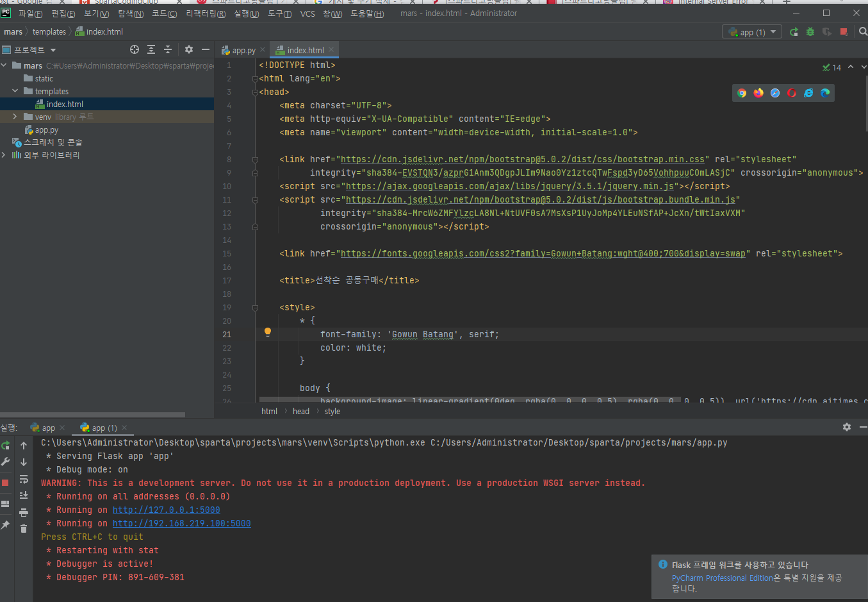
Task: Open the wrench settings in Run panel
Action: (6, 462)
